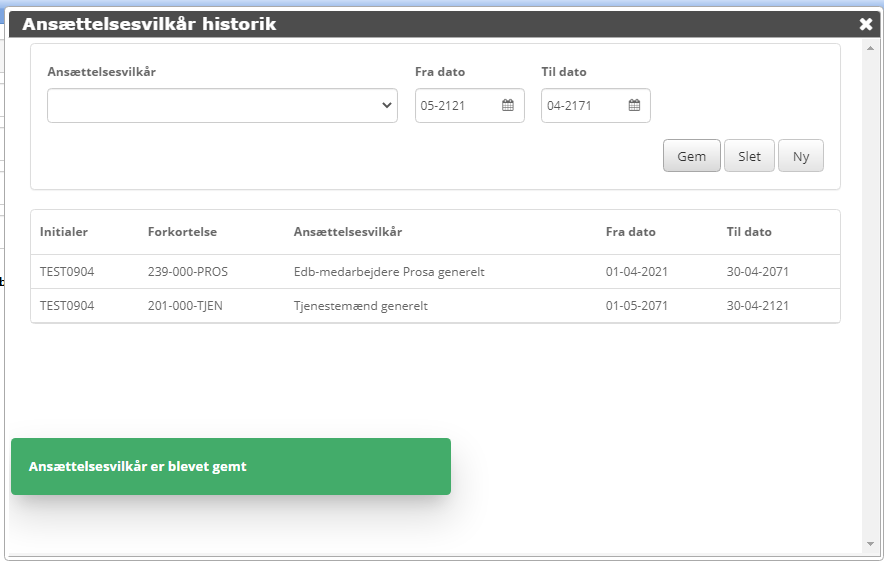Create new entry with Ny button

(x=800, y=156)
